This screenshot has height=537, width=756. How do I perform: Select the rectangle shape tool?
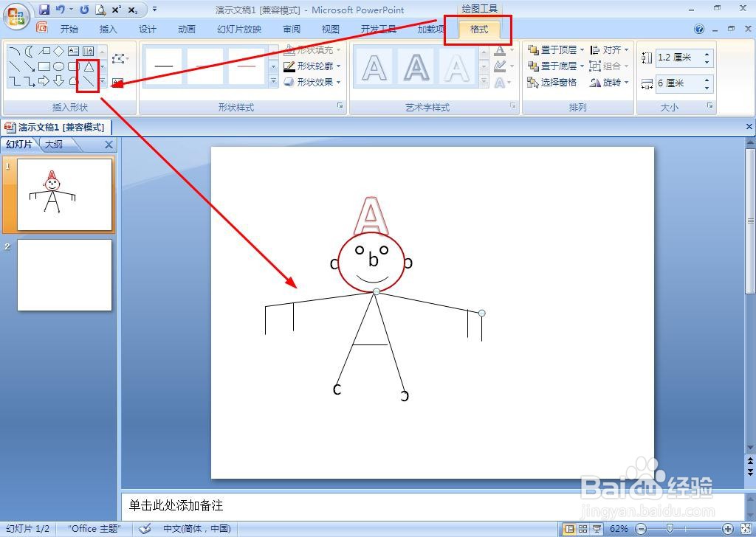click(x=44, y=66)
